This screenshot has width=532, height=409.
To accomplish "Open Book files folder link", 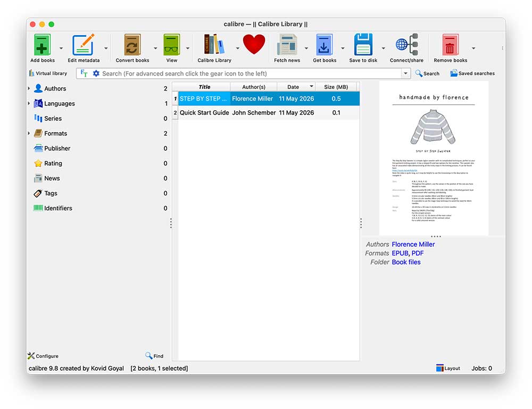I will pyautogui.click(x=406, y=262).
